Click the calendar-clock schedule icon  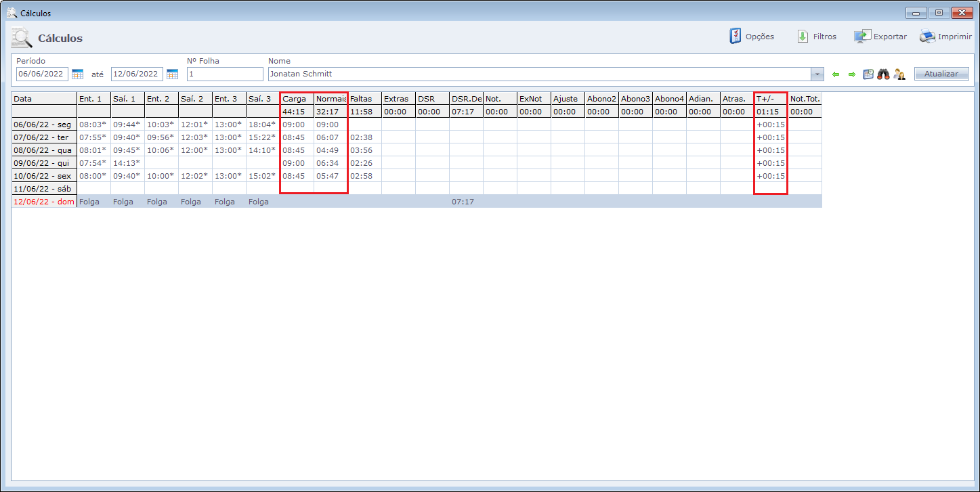tap(868, 74)
